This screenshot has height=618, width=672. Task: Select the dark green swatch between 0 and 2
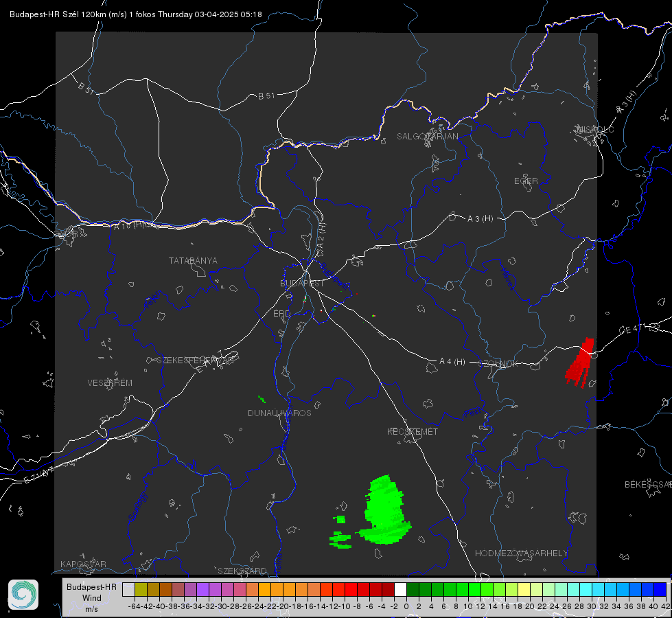pyautogui.click(x=413, y=589)
